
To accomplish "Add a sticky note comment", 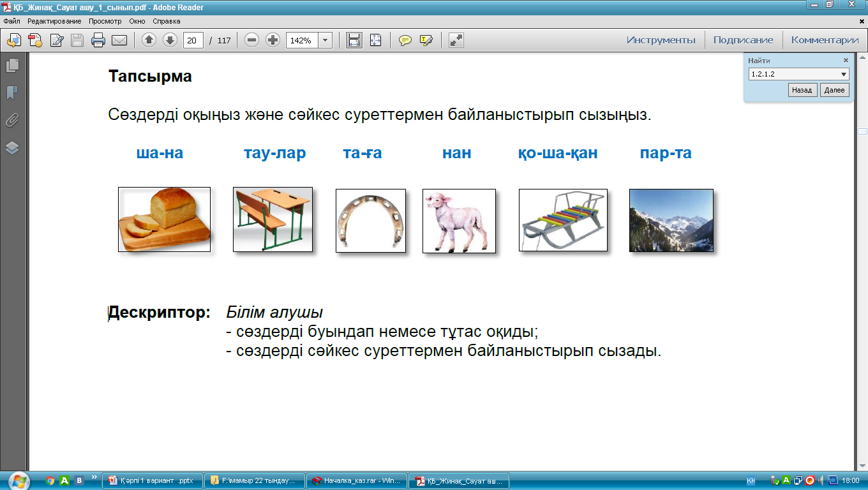I will click(405, 40).
